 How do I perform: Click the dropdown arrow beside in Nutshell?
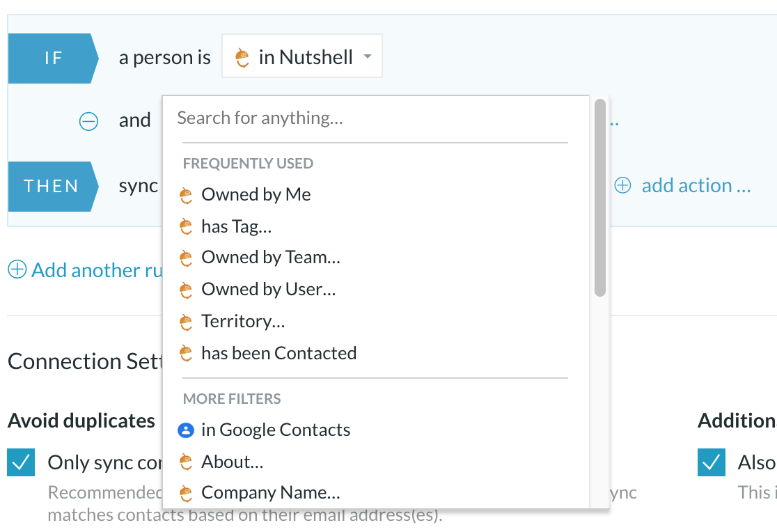coord(368,56)
